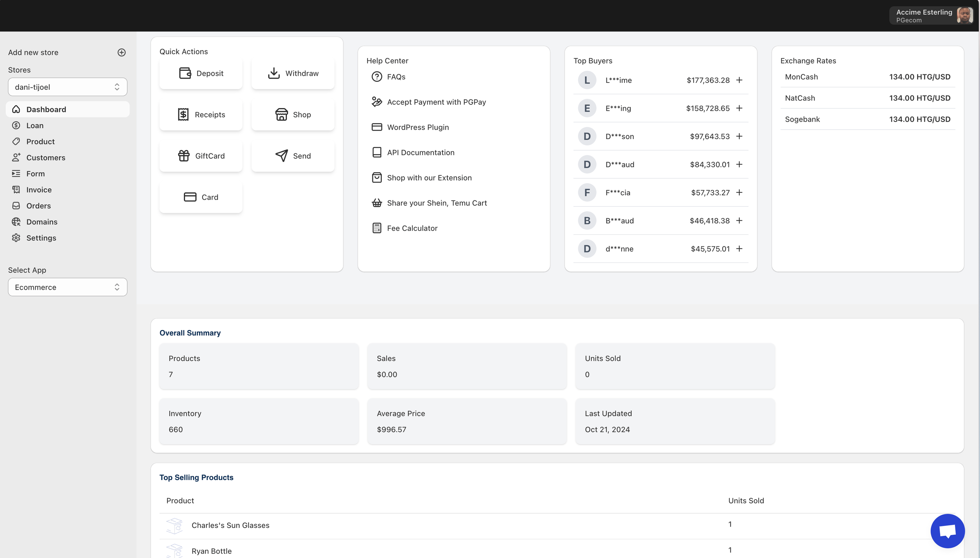Open the Receipts quick action
The width and height of the screenshot is (980, 558).
(x=201, y=115)
